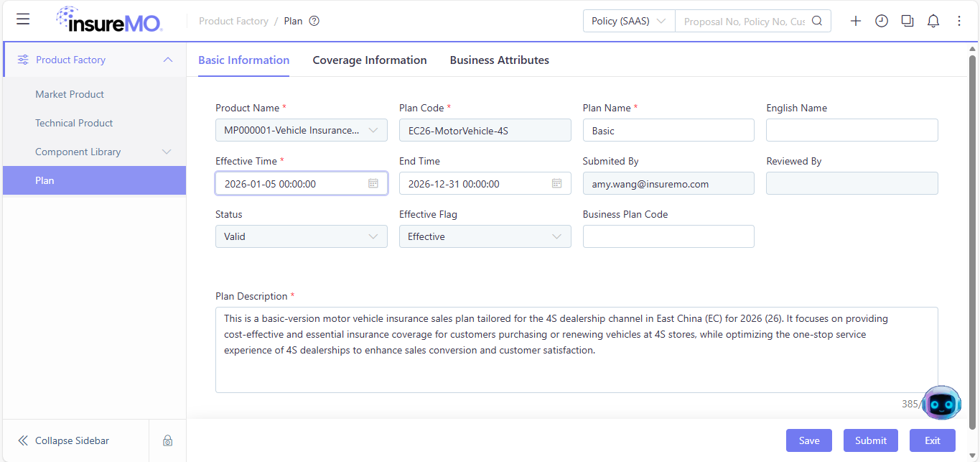
Task: Click the Business Plan Code input field
Action: click(x=668, y=236)
